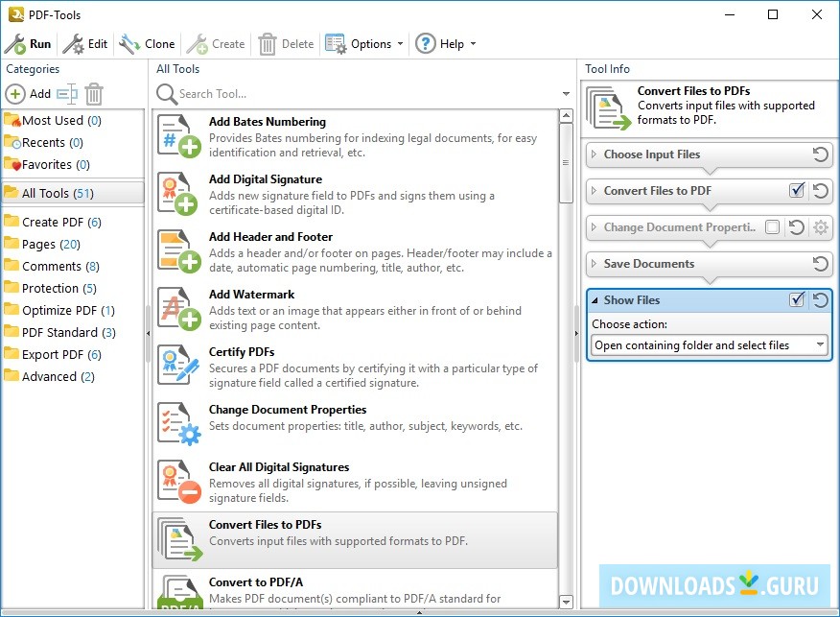Image resolution: width=840 pixels, height=617 pixels.
Task: Clone the selected tool
Action: pos(148,44)
